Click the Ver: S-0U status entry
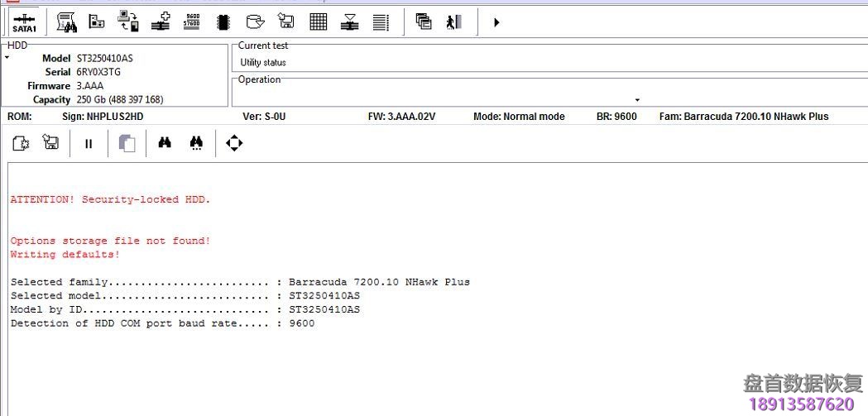The width and height of the screenshot is (868, 416). (264, 117)
